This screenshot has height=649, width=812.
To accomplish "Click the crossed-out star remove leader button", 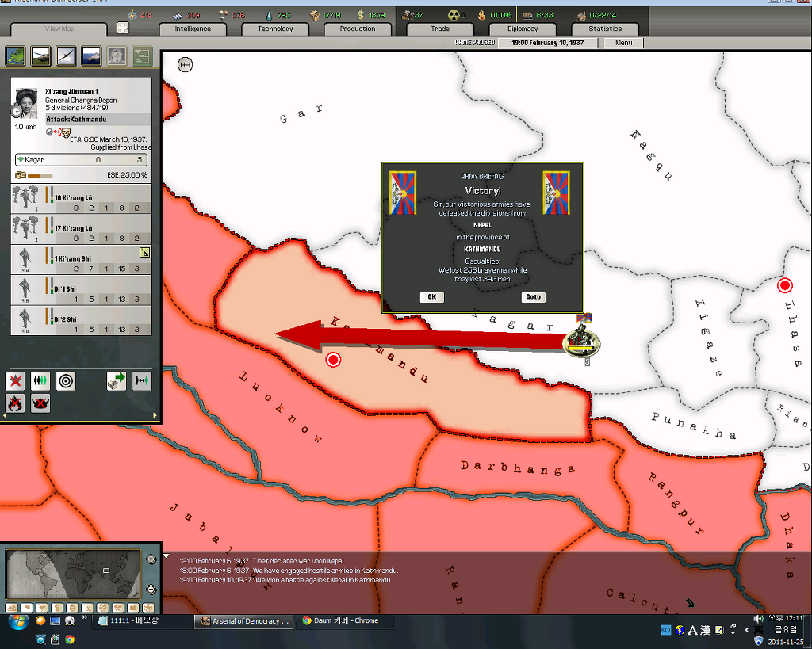I will point(15,381).
